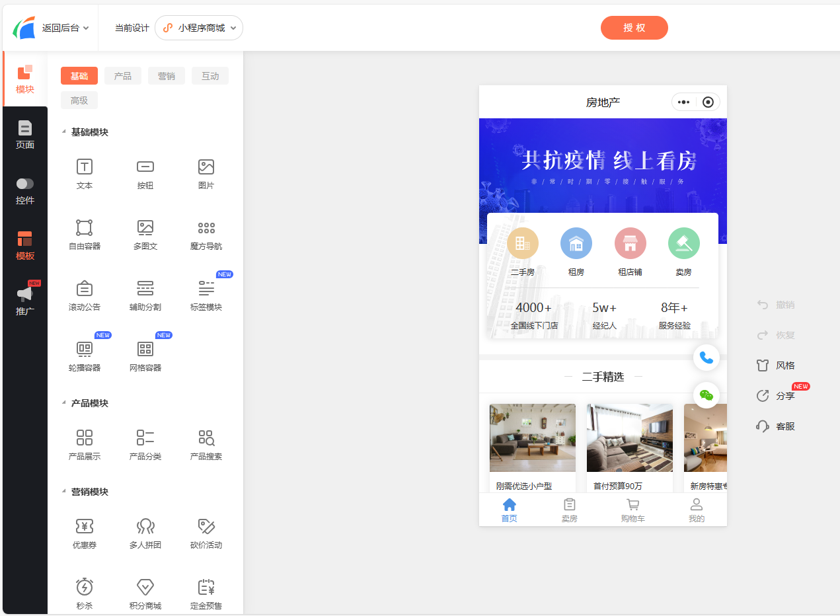
Task: Open the 刚需优选小户型 listing photo
Action: coord(533,438)
